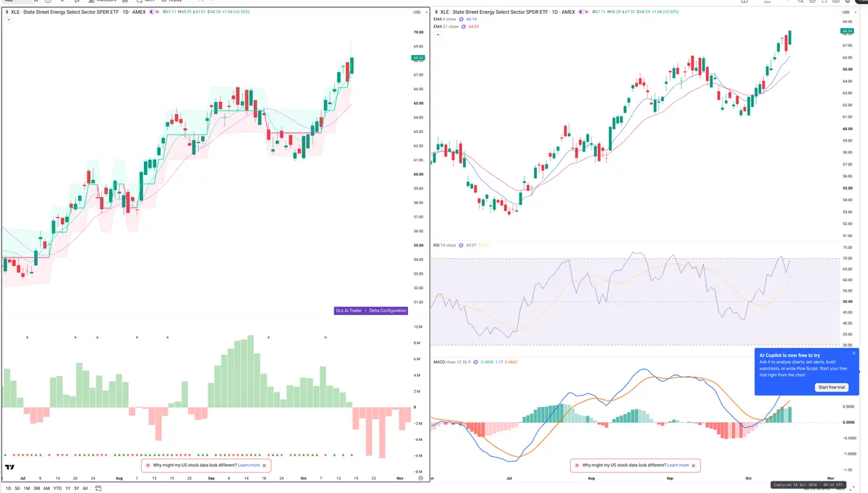Select the 3M time range
868x493 pixels.
(x=36, y=489)
